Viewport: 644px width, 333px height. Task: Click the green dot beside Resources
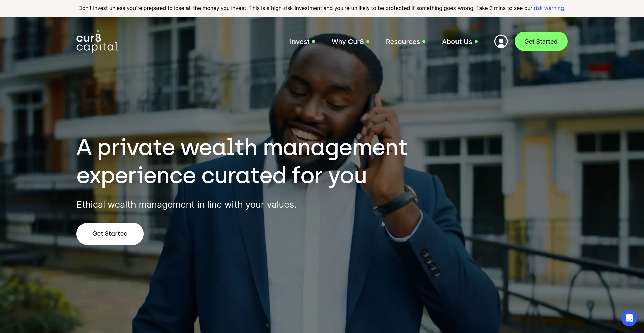[x=424, y=42]
